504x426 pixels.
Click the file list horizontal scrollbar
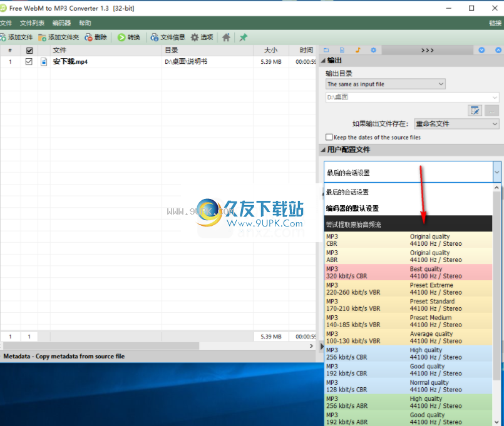point(101,346)
